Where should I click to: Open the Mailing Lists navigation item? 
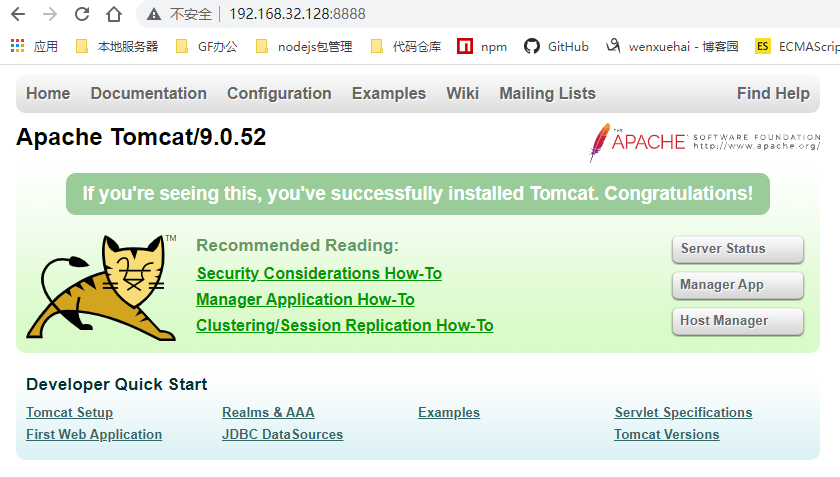point(548,93)
